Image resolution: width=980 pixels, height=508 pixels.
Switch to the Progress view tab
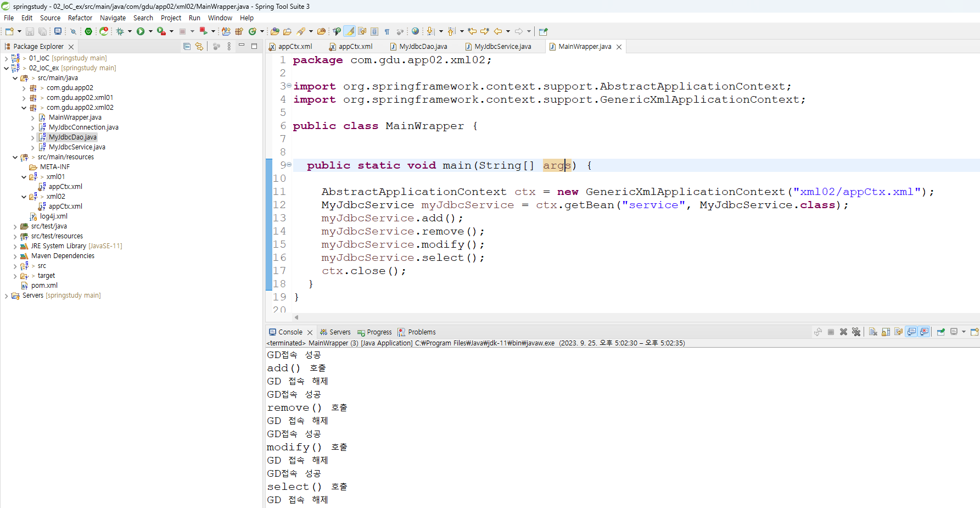tap(374, 332)
